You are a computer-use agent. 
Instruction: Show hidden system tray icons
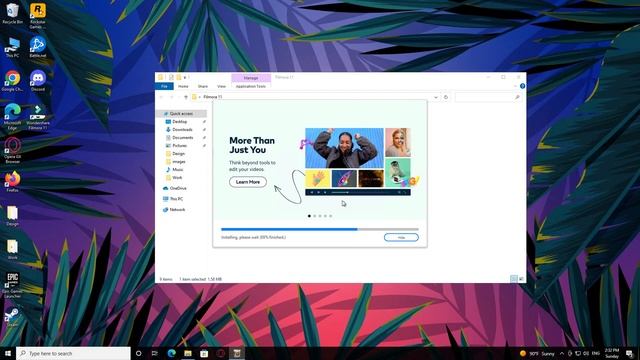click(562, 353)
